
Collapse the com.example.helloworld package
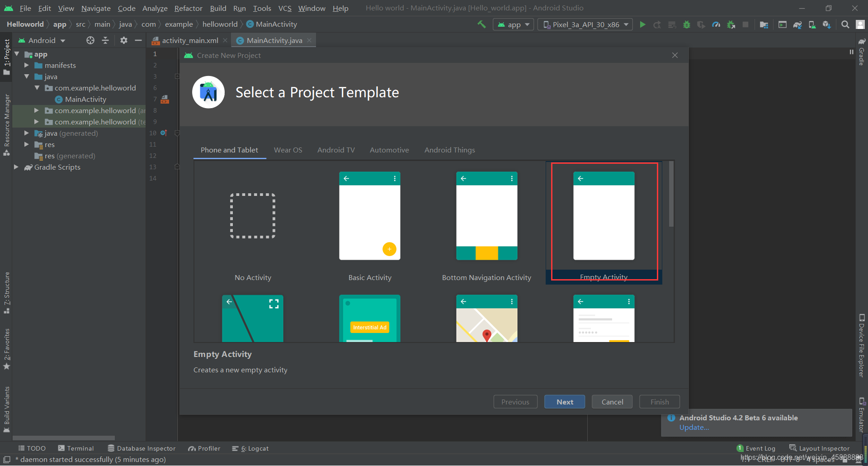[37, 88]
